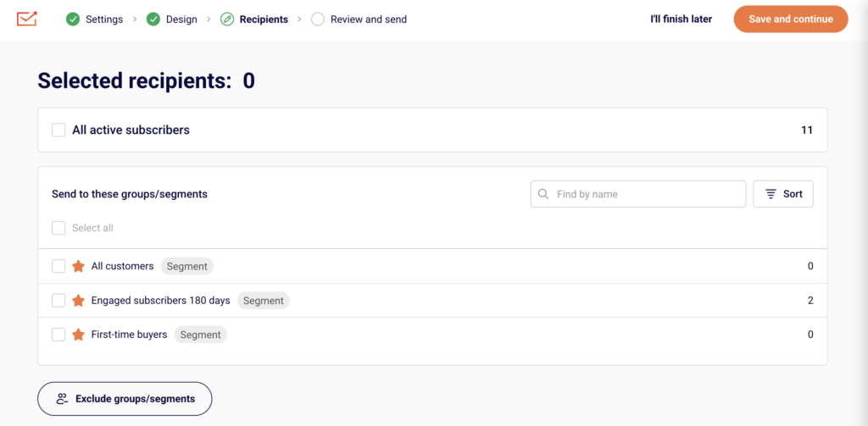Open Exclude groups/segments
868x426 pixels.
125,398
